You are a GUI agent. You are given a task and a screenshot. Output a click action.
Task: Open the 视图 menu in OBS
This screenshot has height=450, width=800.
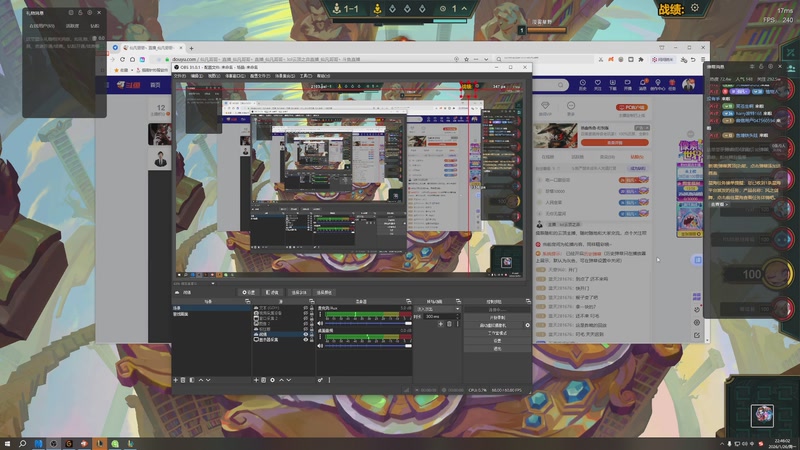point(213,76)
